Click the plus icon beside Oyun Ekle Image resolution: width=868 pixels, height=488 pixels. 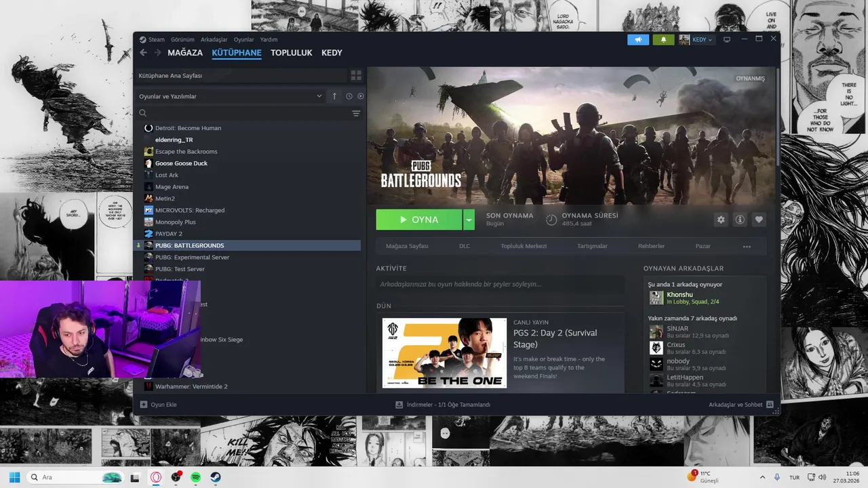pyautogui.click(x=144, y=405)
